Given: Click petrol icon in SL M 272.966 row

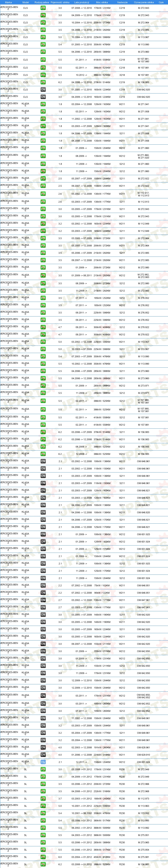Looking at the screenshot, I should [43, 784].
